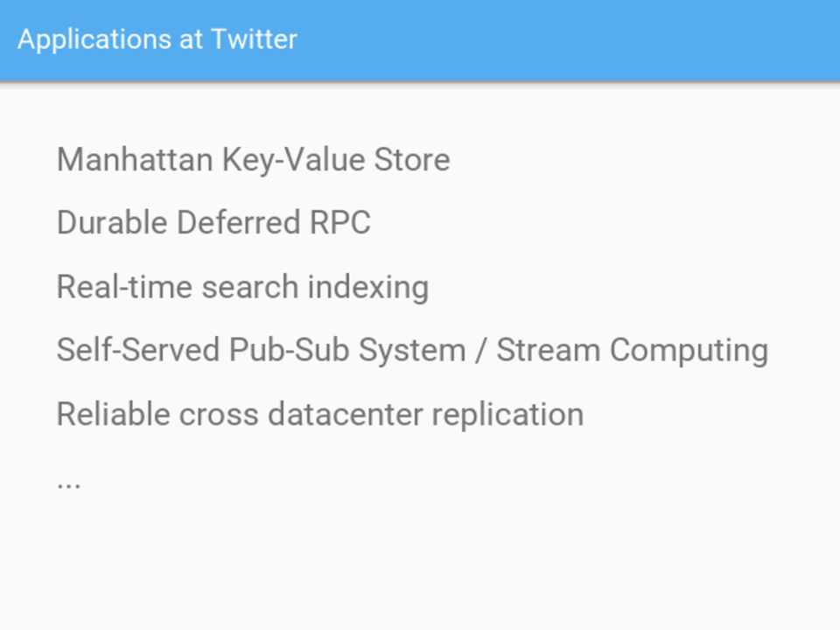Viewport: 840px width, 630px height.
Task: Select the "Manhattan Key-Value Store" list item
Action: (x=253, y=160)
